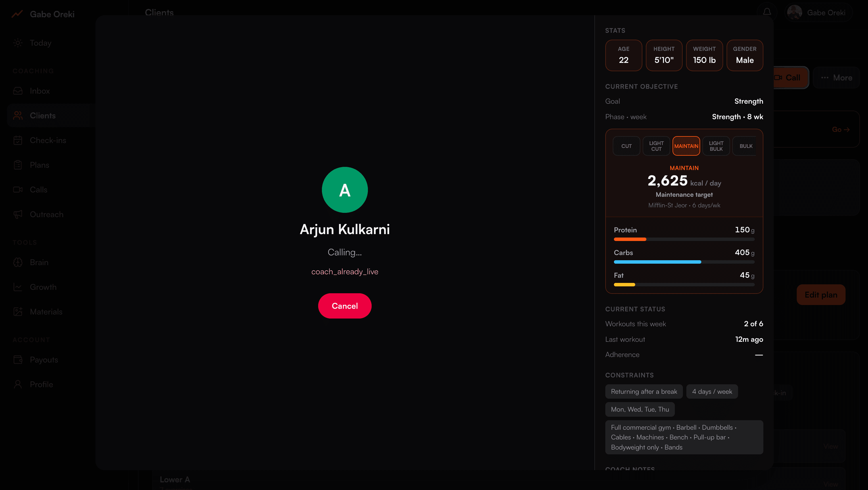Image resolution: width=868 pixels, height=490 pixels.
Task: Click the Edit plan button
Action: (x=821, y=295)
